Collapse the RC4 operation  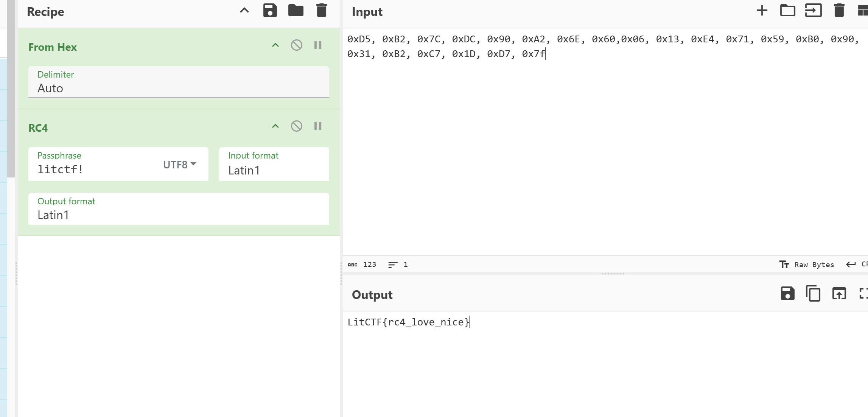(x=275, y=126)
